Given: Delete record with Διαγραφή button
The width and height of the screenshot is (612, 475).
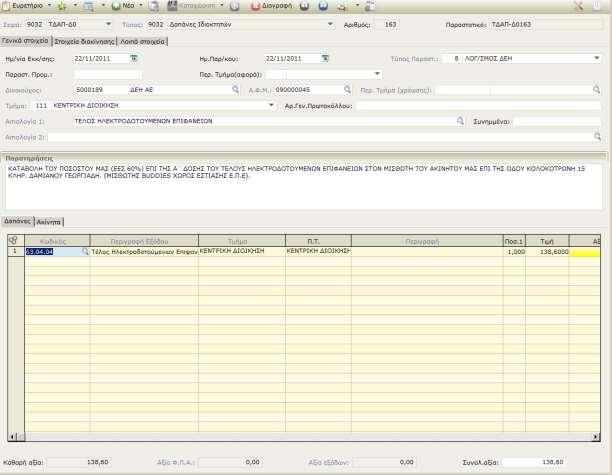Looking at the screenshot, I should click(x=272, y=6).
